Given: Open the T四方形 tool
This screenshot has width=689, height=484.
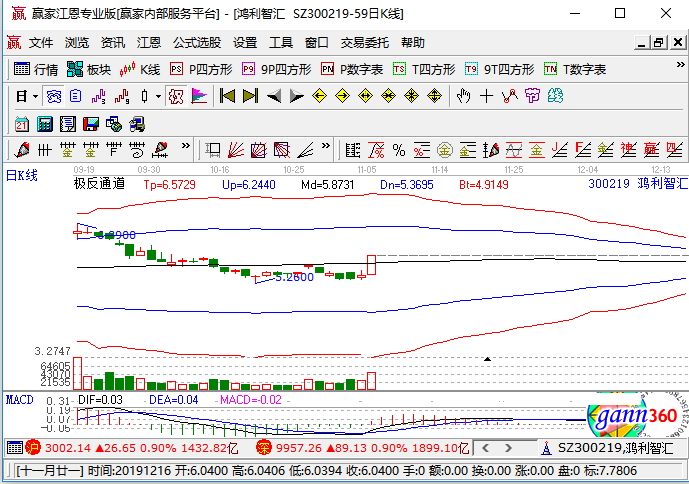Looking at the screenshot, I should [x=424, y=69].
